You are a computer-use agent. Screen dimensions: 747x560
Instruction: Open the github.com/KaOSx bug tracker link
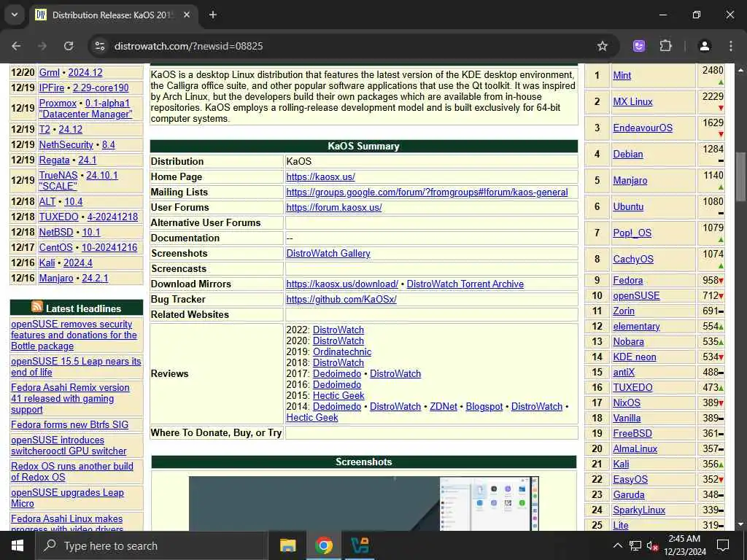341,299
